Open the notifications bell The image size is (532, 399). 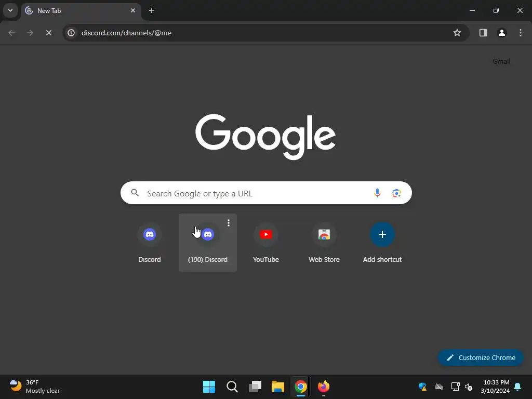(x=518, y=387)
